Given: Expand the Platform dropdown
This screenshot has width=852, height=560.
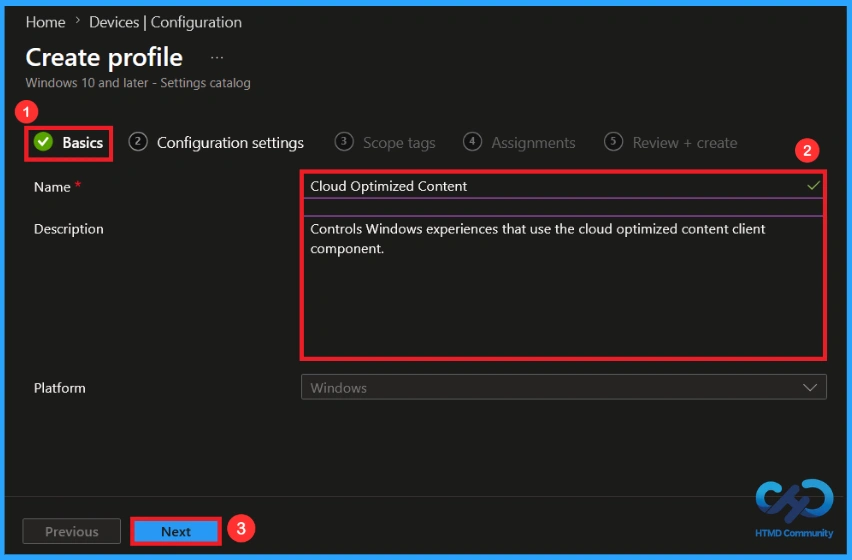Looking at the screenshot, I should click(x=563, y=387).
